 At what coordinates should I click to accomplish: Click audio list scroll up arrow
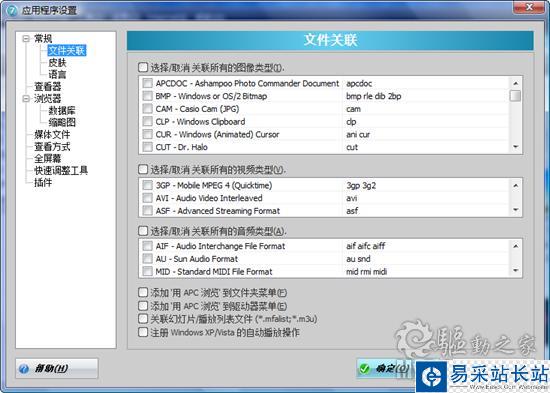[x=515, y=246]
